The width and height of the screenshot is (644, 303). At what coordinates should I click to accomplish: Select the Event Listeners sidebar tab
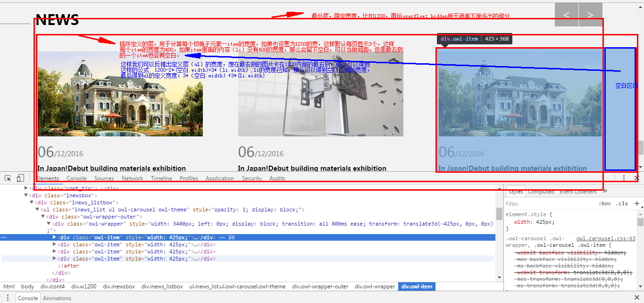pyautogui.click(x=578, y=192)
